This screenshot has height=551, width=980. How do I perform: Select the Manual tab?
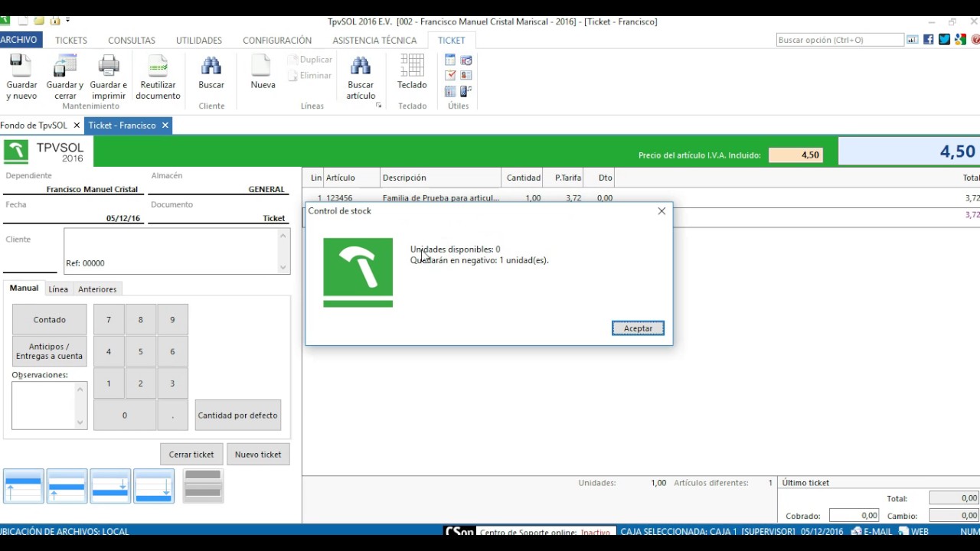[x=24, y=289]
